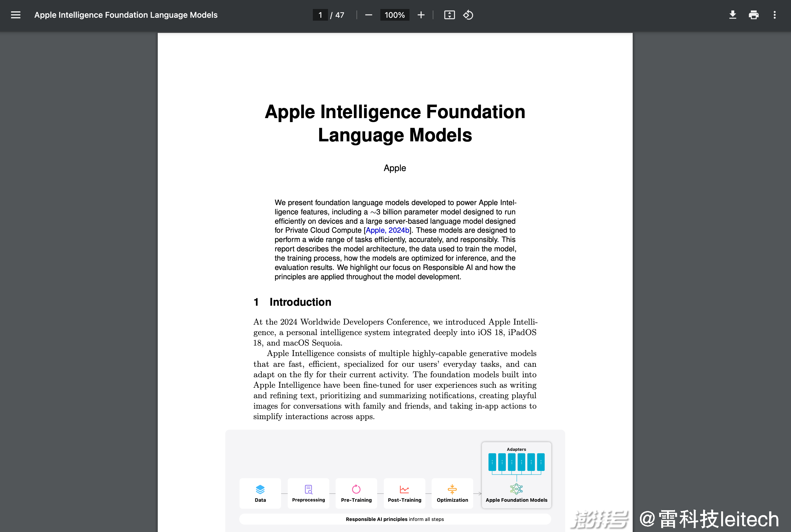Click the Apple Foundation Models network icon
791x532 pixels.
tap(516, 489)
